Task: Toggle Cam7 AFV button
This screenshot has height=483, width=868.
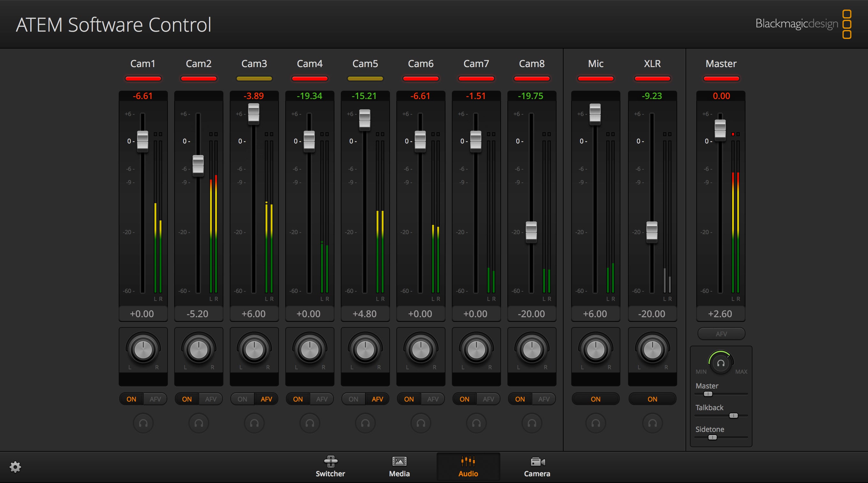Action: [x=489, y=399]
